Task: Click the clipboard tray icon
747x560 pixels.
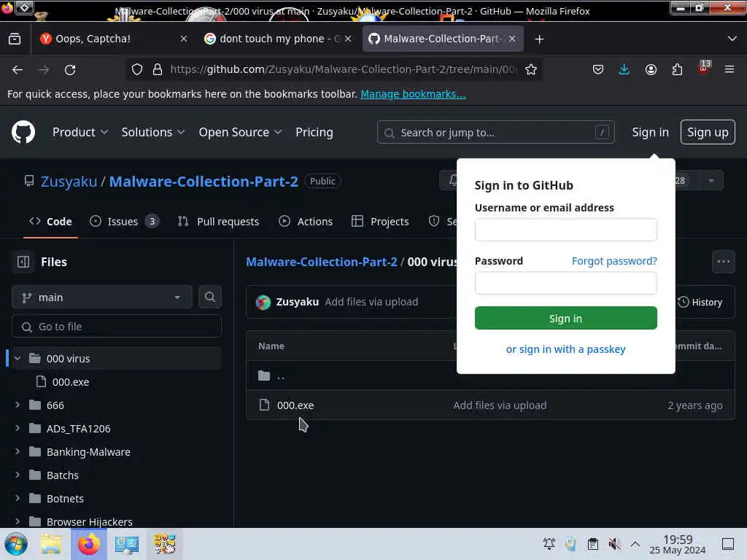Action: pyautogui.click(x=592, y=544)
